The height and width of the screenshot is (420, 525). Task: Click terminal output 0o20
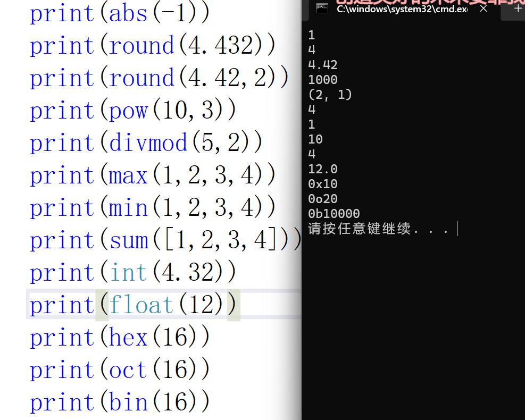tap(323, 199)
